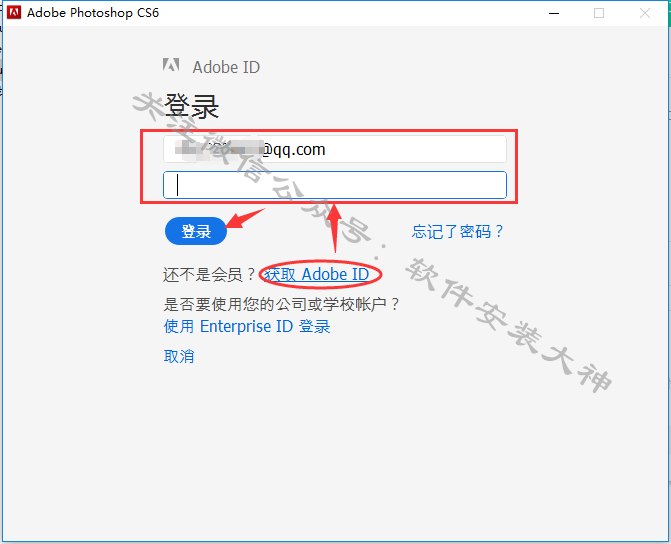Click the blue 登录 button
Screen dimensions: 671x544
[196, 231]
